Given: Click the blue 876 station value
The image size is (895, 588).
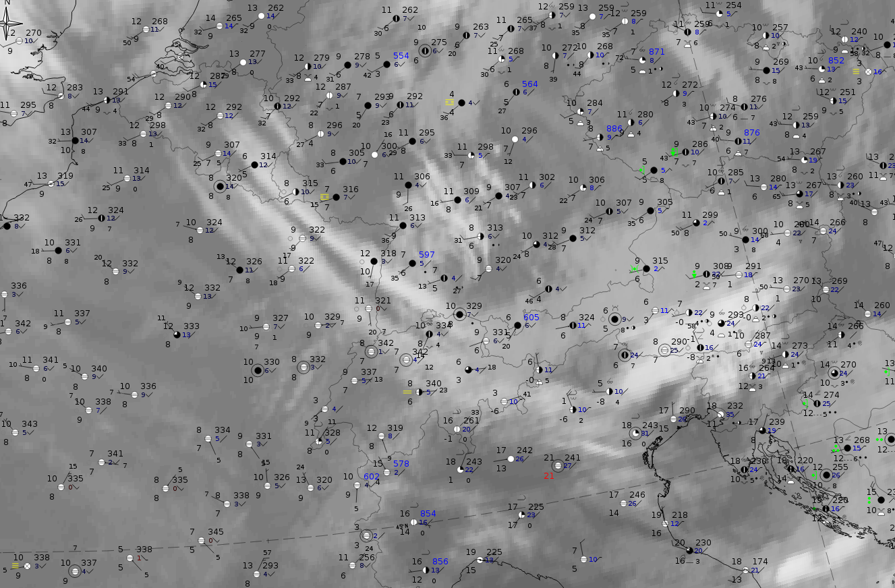Looking at the screenshot, I should [751, 134].
